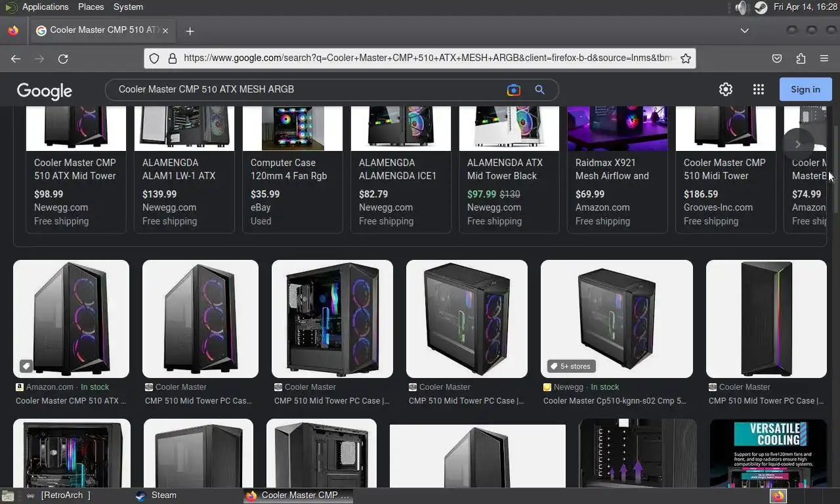
Task: Open ALAMENGDA ICE1 $82.79 listing
Action: tap(400, 169)
